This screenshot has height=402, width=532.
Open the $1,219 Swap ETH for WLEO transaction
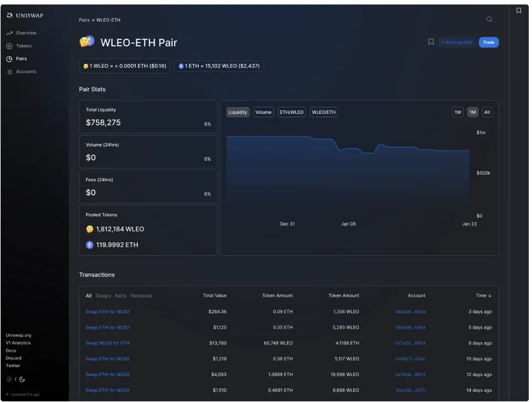coord(107,358)
